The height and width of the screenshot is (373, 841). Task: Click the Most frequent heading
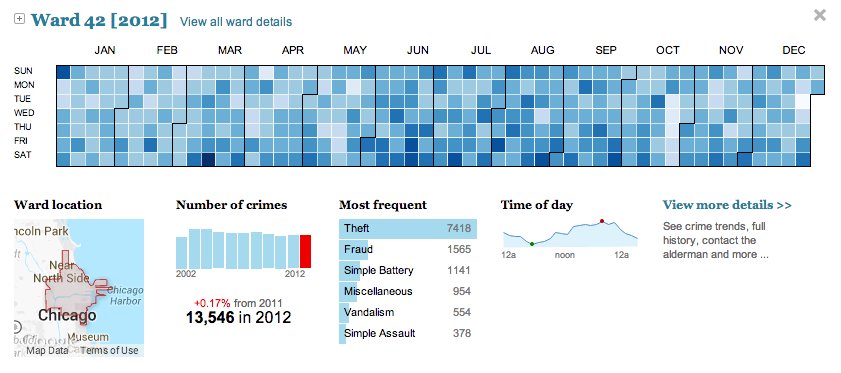pos(383,205)
